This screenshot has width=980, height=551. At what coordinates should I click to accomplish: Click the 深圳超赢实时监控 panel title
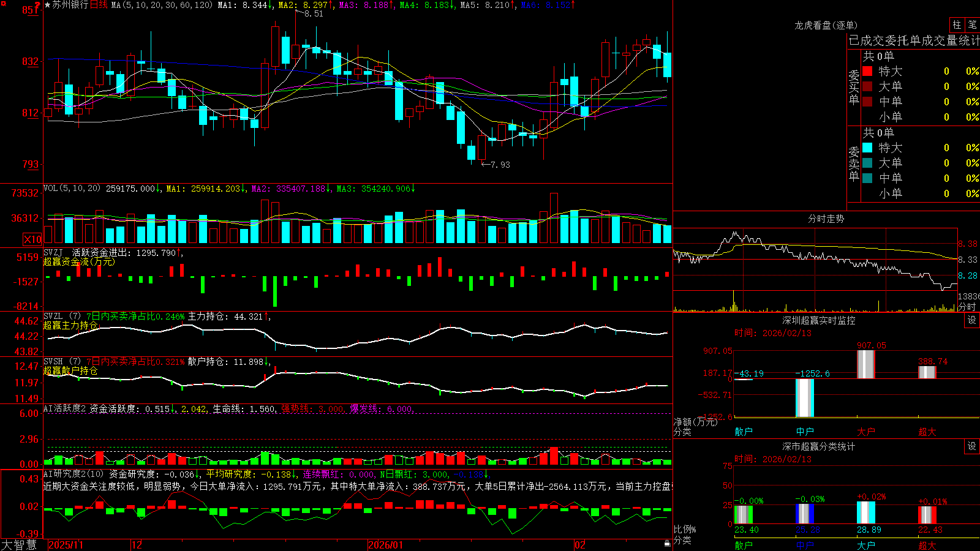(819, 320)
